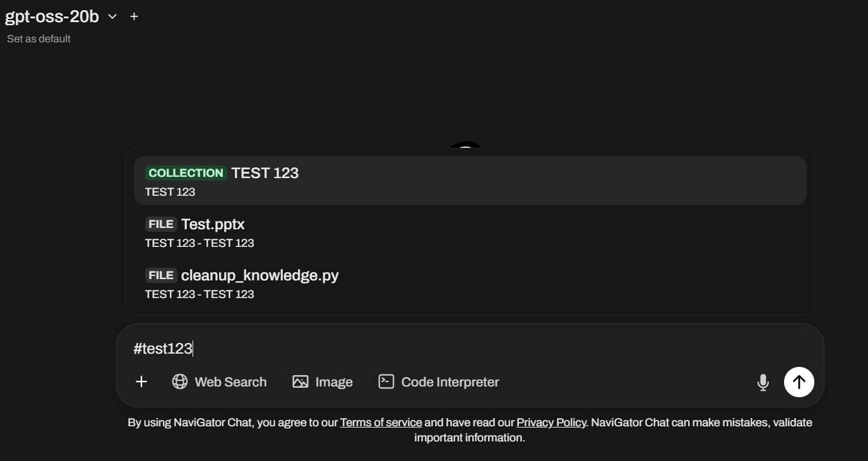Start voice input with the microphone icon
This screenshot has width=868, height=461.
pos(763,382)
